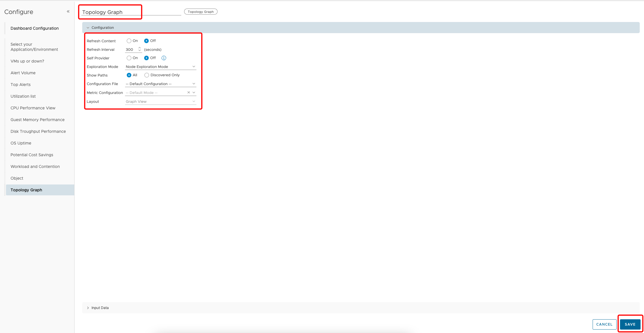Select OS Uptime from the sidebar
The width and height of the screenshot is (644, 333).
pyautogui.click(x=21, y=143)
